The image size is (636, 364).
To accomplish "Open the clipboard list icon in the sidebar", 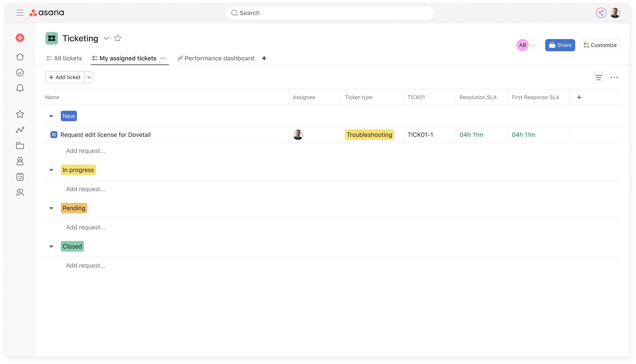I will click(x=20, y=177).
